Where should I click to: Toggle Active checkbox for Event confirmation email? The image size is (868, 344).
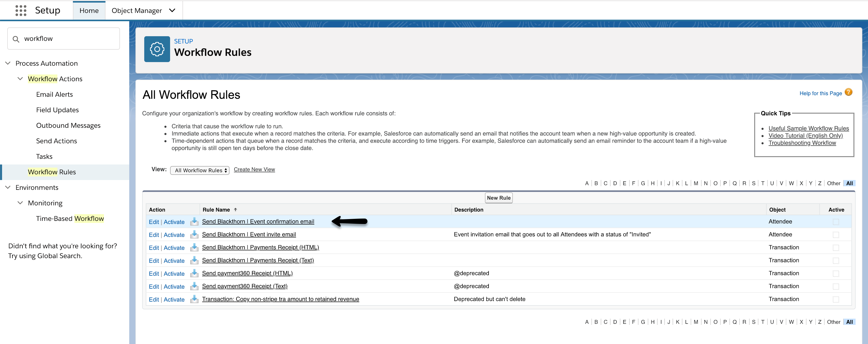(836, 222)
